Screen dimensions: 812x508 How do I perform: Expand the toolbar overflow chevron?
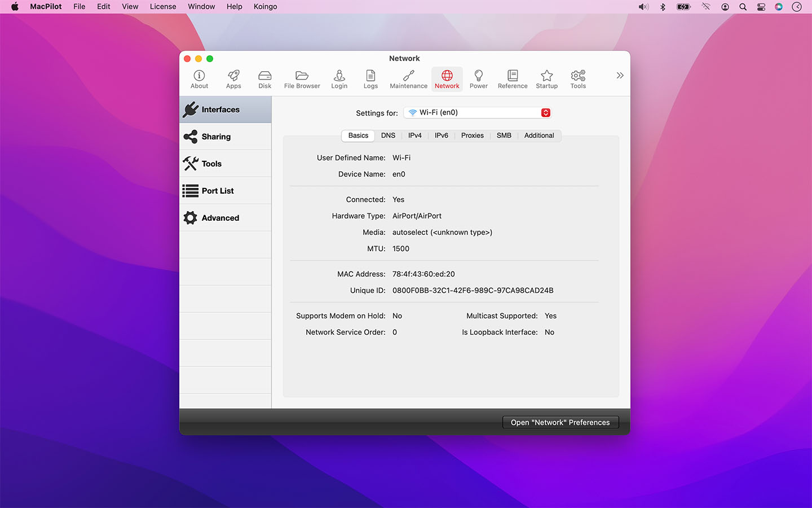pyautogui.click(x=620, y=76)
